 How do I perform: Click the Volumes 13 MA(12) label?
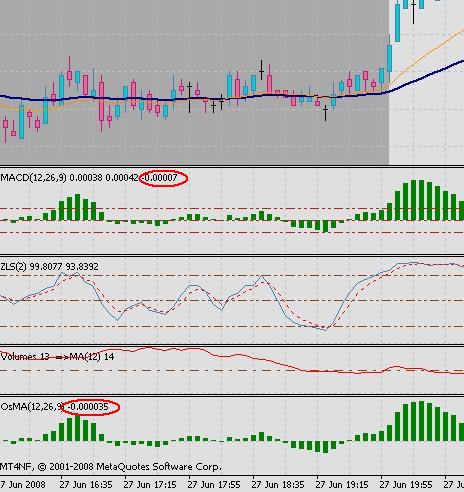[x=57, y=357]
